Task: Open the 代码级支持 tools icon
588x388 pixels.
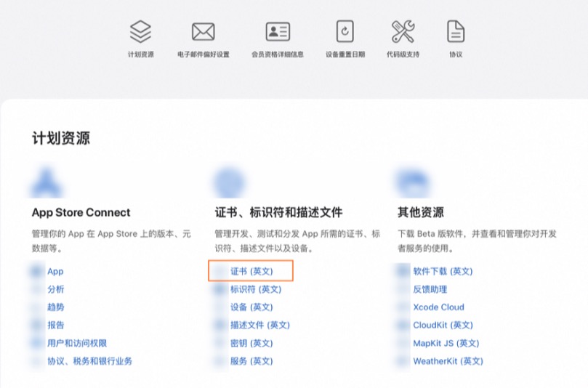Action: (x=403, y=31)
